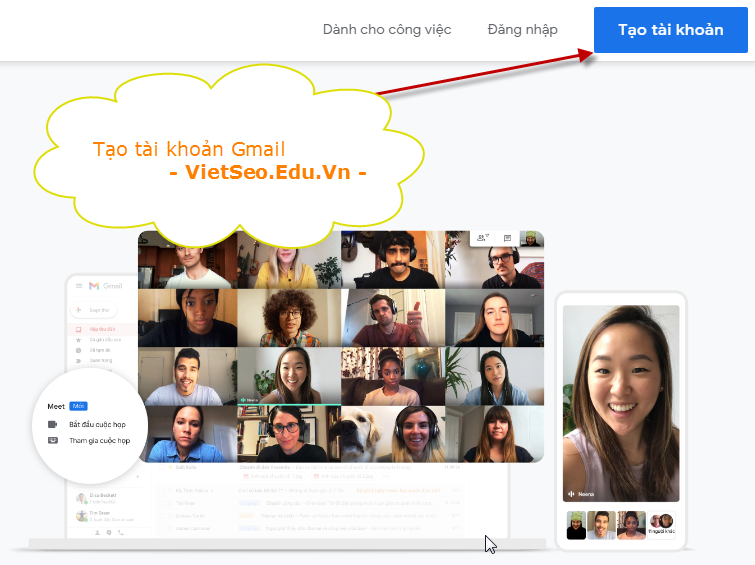Click the green-beanie participant thumbnail on phone
Viewport: 755px width, 565px height.
click(x=576, y=525)
